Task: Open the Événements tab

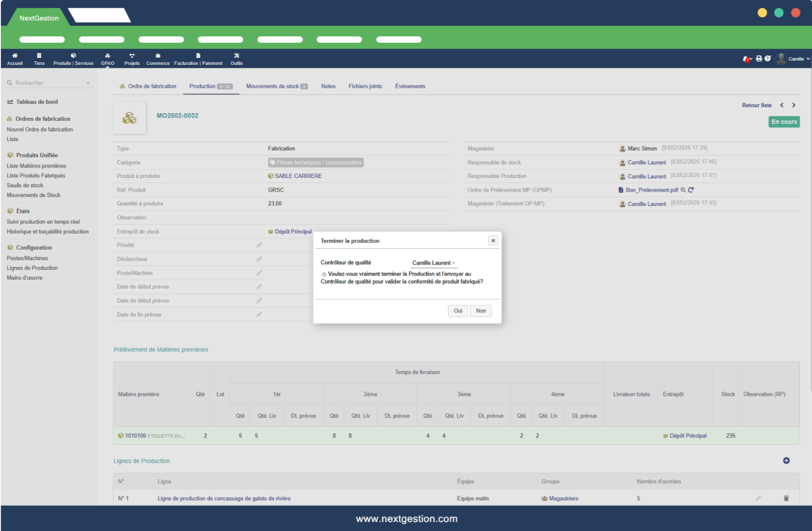Action: click(x=410, y=87)
